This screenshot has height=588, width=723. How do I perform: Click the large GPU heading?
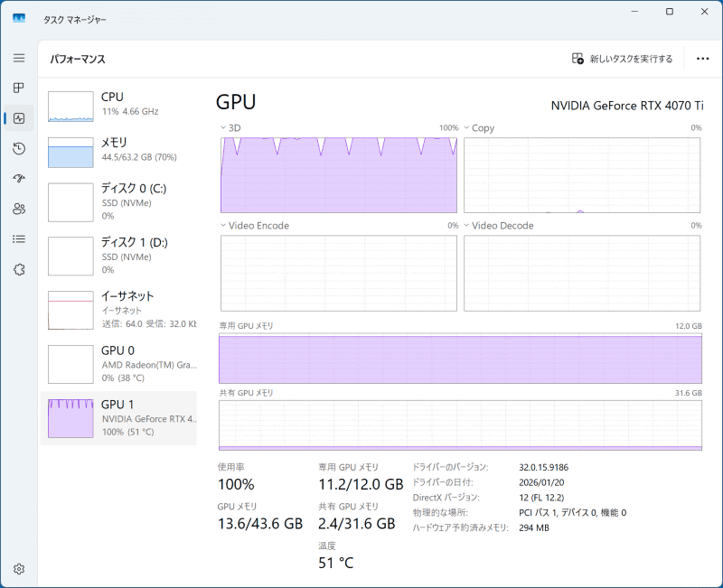236,102
